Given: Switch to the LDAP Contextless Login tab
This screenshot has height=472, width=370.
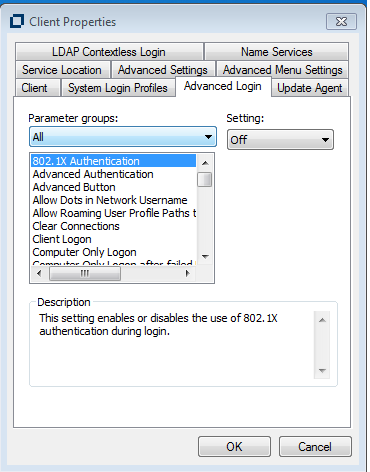Looking at the screenshot, I should tap(109, 52).
